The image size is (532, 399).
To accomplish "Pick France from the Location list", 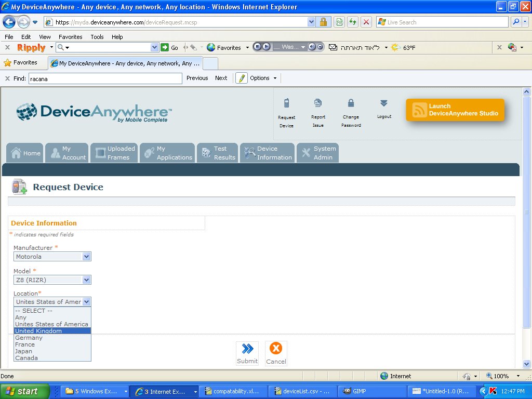I will pyautogui.click(x=52, y=344).
